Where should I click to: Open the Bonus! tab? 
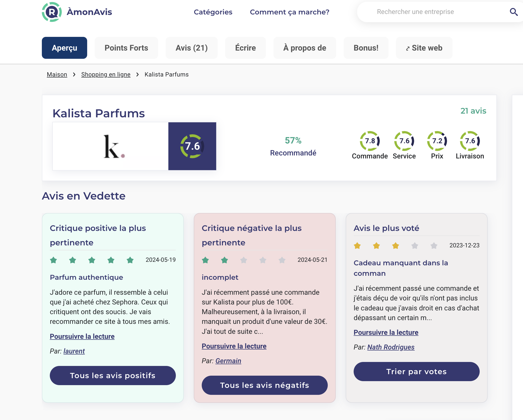[366, 48]
